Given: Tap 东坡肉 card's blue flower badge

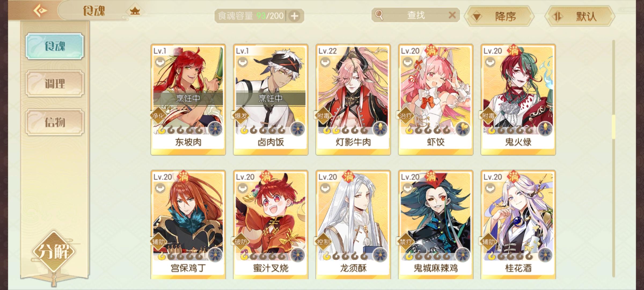Looking at the screenshot, I should [x=215, y=129].
